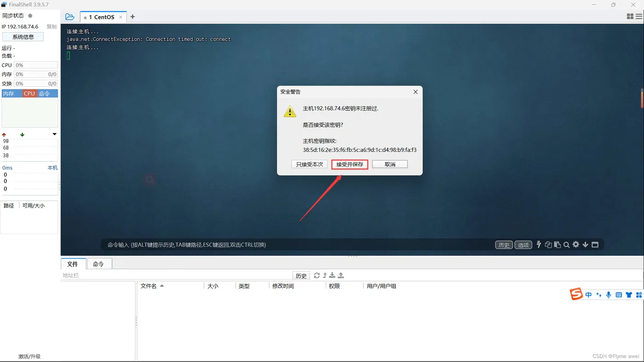Click the Sogou input method S logo
Viewport: 644px width, 362px height.
pyautogui.click(x=576, y=294)
